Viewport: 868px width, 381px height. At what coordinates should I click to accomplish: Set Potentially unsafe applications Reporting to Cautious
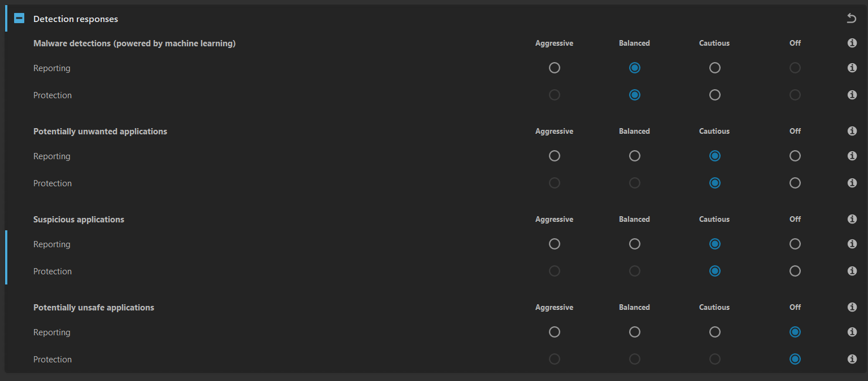tap(715, 332)
